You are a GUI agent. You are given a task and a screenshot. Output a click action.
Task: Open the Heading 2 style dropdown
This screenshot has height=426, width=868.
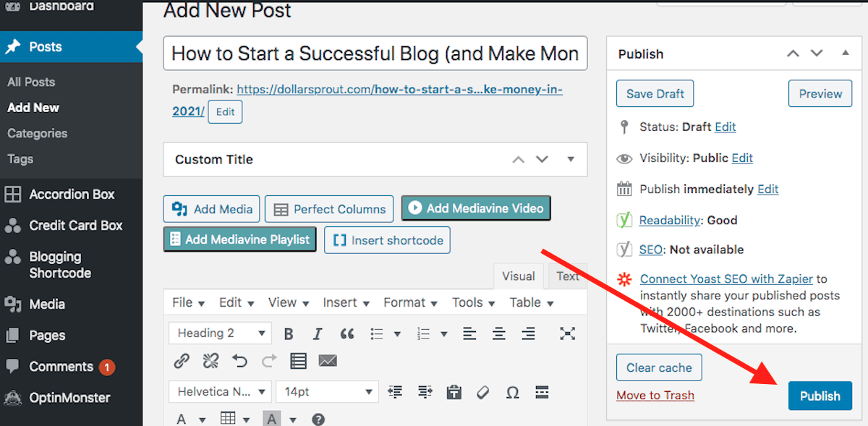pyautogui.click(x=219, y=333)
